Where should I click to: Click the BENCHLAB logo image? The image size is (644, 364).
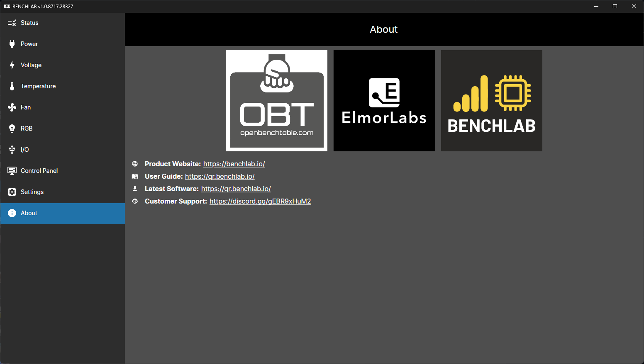click(x=492, y=101)
